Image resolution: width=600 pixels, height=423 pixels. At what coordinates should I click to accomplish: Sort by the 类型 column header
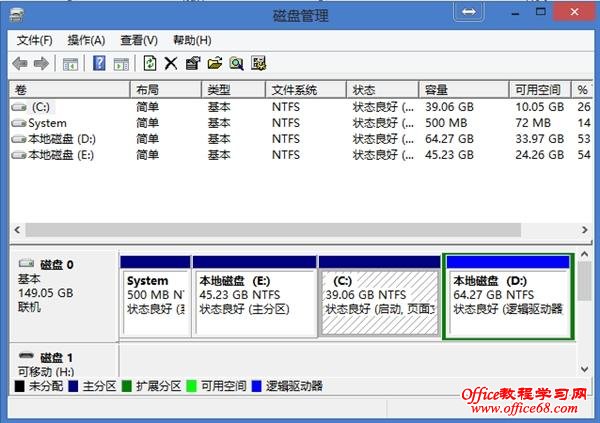click(x=233, y=90)
